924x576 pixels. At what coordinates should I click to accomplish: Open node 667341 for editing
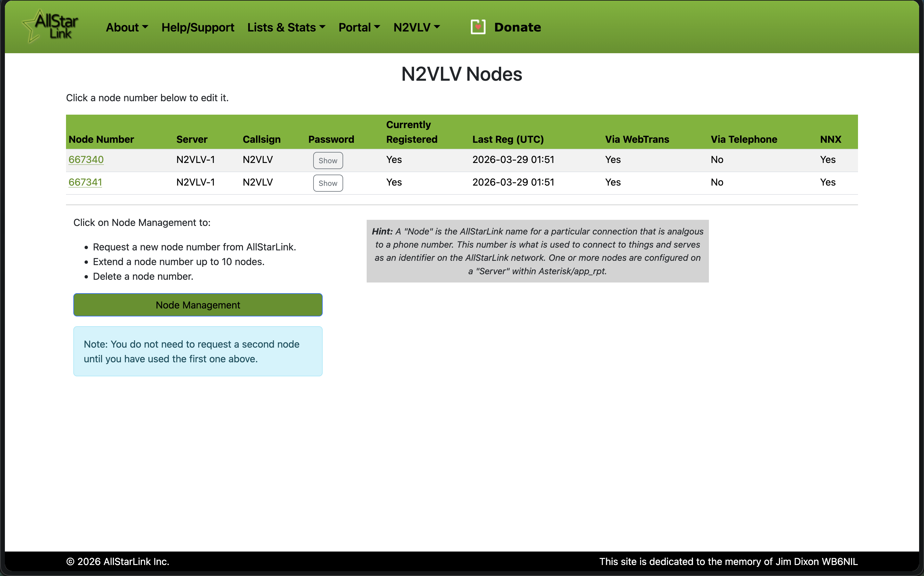(x=85, y=182)
